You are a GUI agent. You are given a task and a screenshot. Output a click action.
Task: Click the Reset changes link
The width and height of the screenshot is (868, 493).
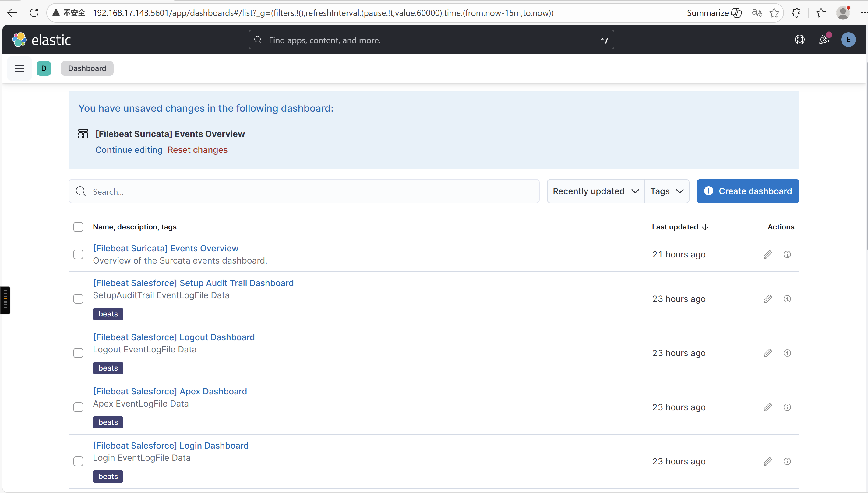click(x=197, y=150)
